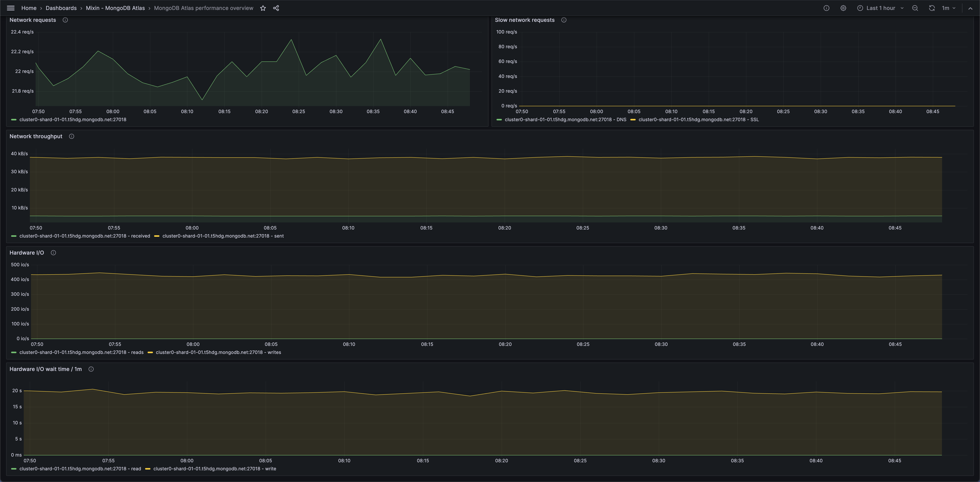The image size is (980, 482).
Task: Open 'Mixin - MongoDB Atlas' breadcrumb folder
Action: coord(115,8)
